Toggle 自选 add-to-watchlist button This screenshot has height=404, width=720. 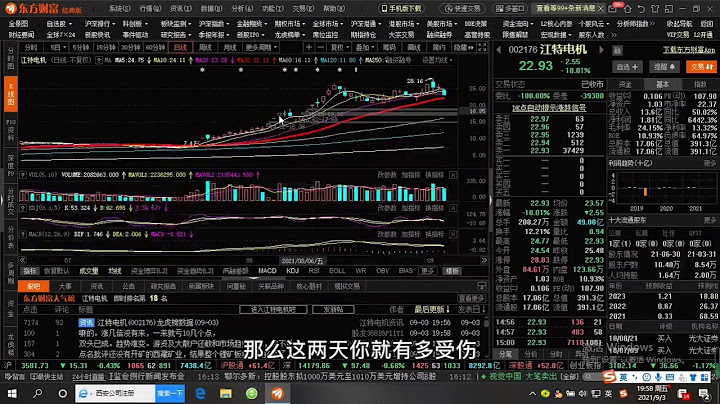pos(627,67)
